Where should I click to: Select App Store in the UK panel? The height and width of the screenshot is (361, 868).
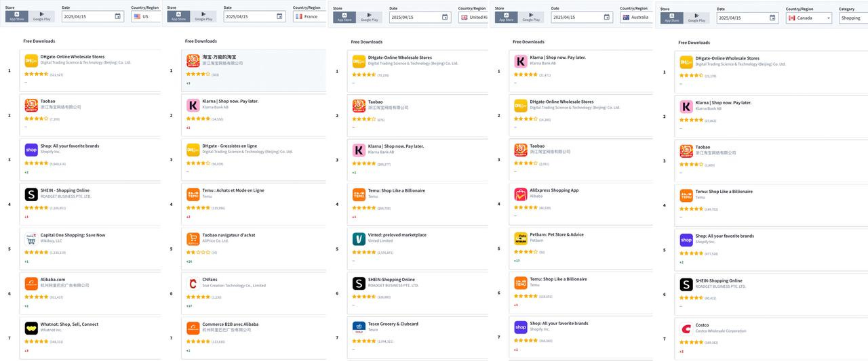click(344, 17)
